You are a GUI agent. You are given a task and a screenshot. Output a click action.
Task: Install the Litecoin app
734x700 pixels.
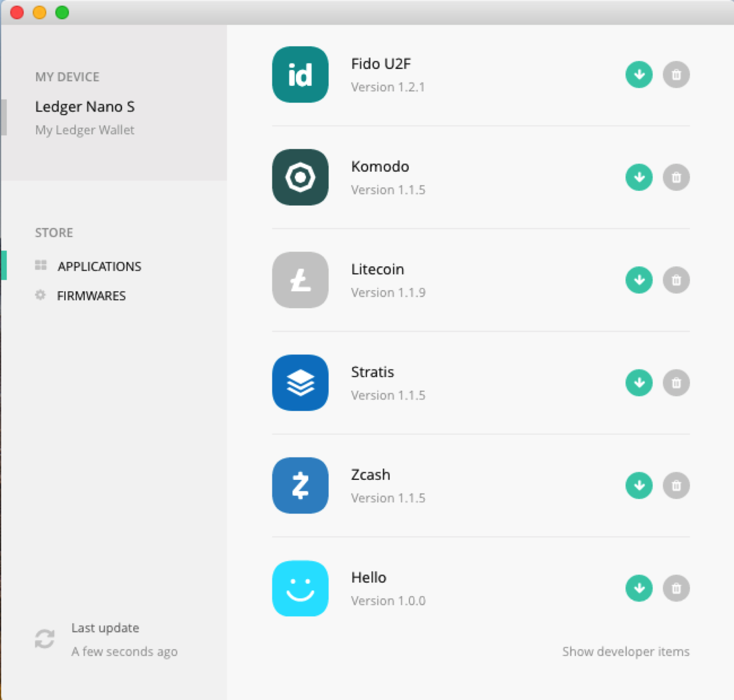pos(639,280)
